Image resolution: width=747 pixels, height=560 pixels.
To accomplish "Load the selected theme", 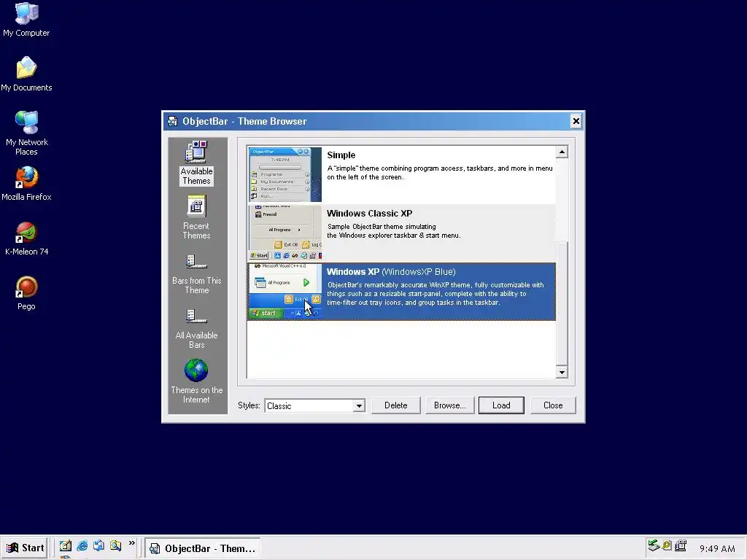I will tap(501, 405).
